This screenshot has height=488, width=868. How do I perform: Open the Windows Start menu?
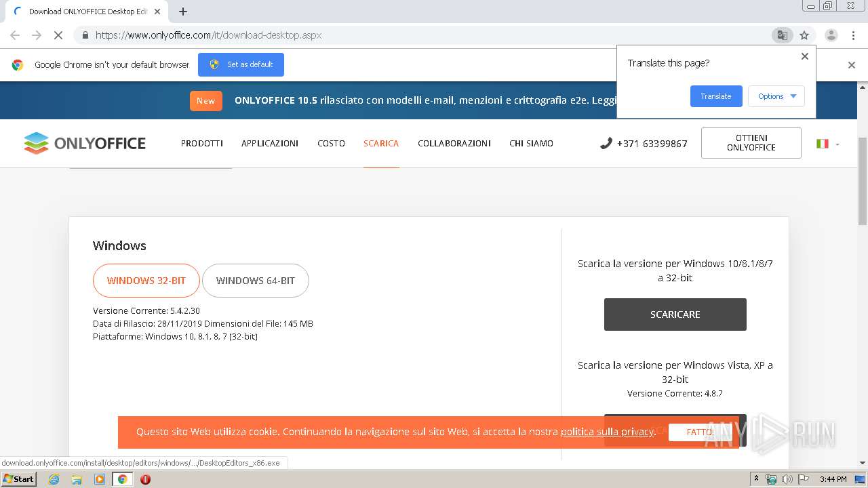[x=18, y=479]
